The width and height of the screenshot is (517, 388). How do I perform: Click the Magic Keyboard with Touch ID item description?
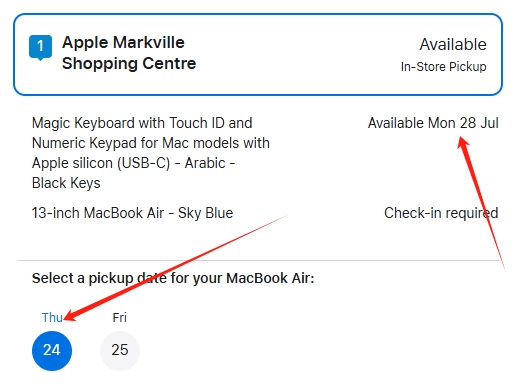[151, 153]
